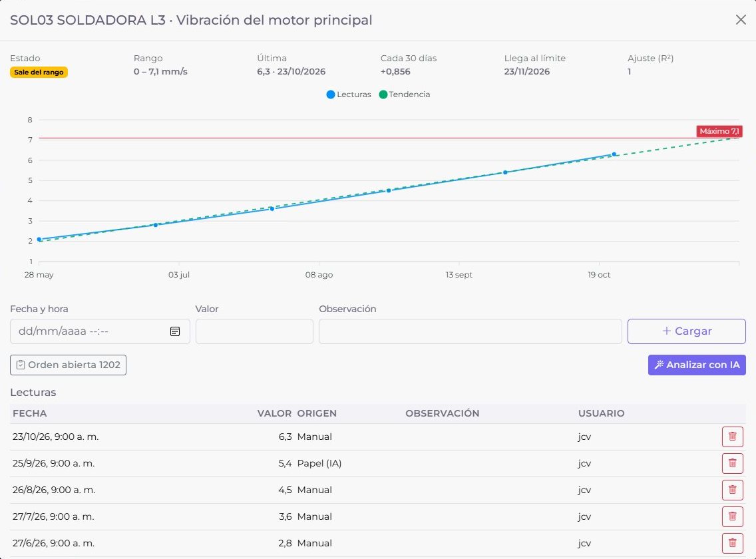756x559 pixels.
Task: Close the vibration dialog with X
Action: (x=741, y=20)
